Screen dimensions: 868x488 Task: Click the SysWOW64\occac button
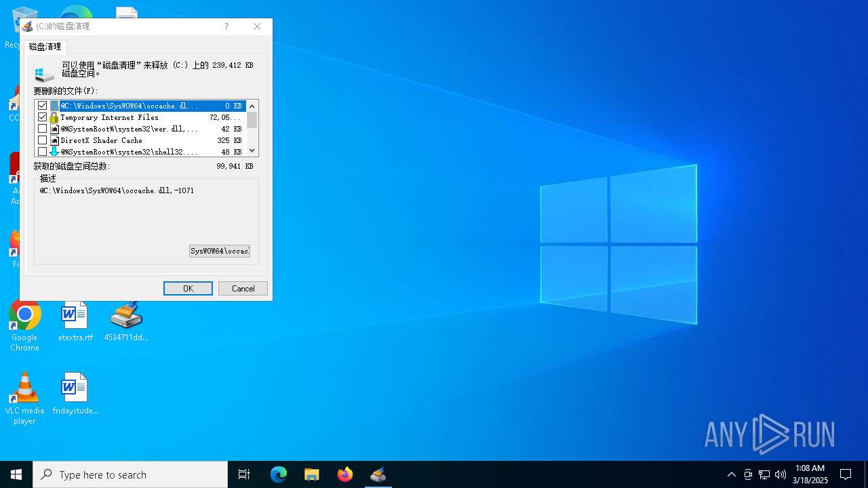[220, 251]
